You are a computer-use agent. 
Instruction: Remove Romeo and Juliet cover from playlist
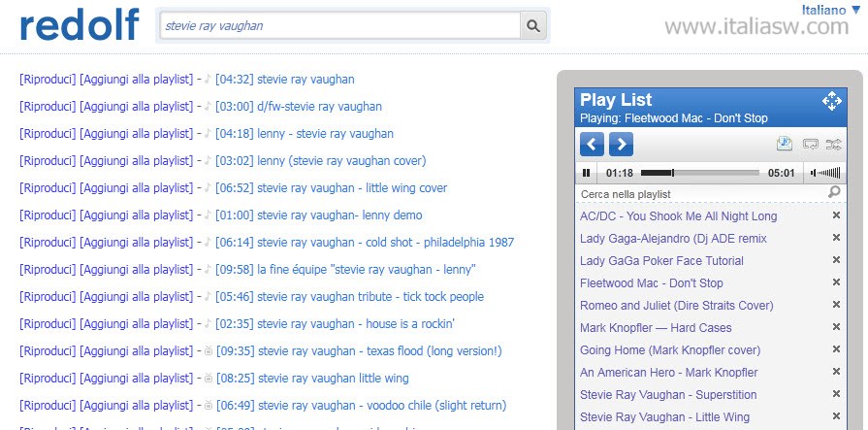tap(836, 304)
